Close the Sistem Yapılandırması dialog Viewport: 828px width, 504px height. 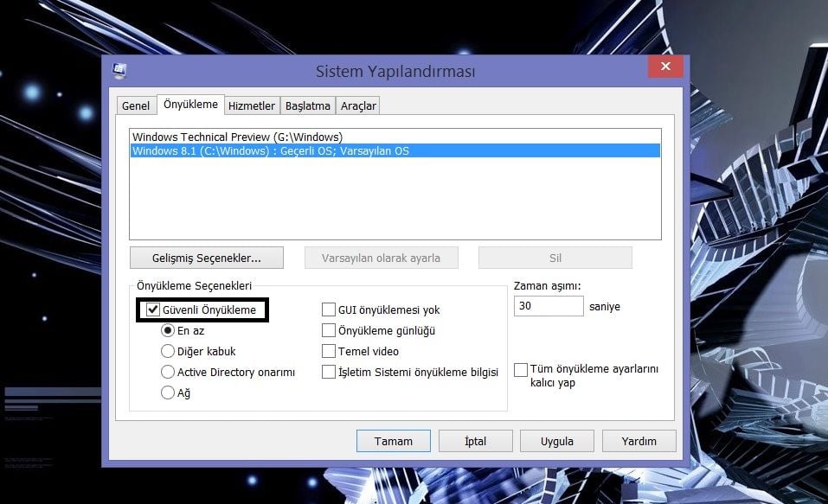click(665, 66)
